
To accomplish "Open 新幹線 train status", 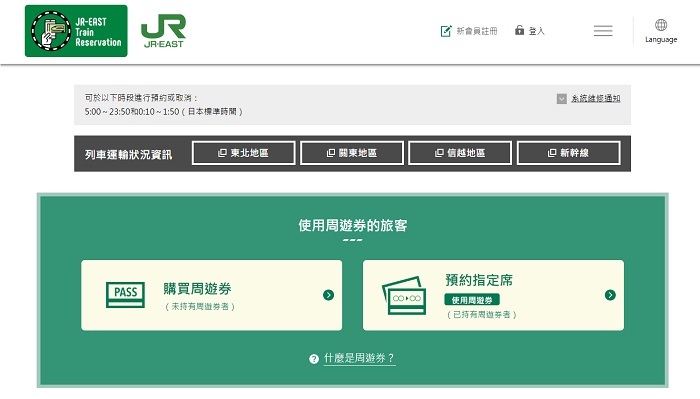I will (x=568, y=153).
